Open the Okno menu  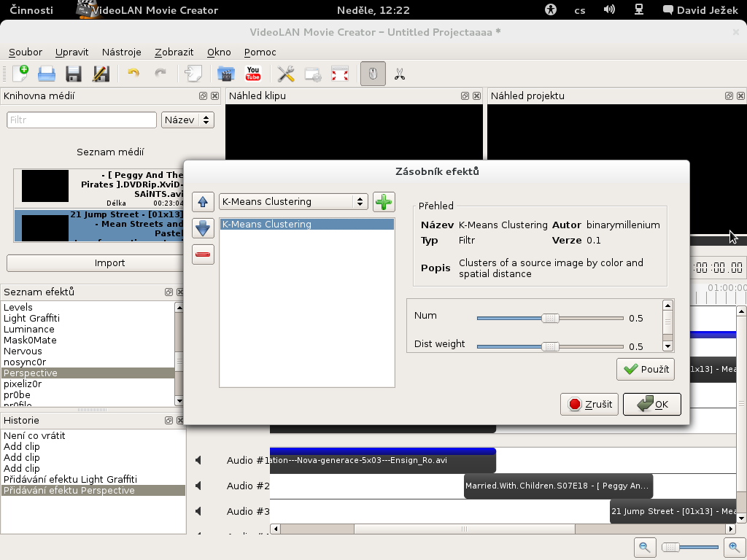219,52
